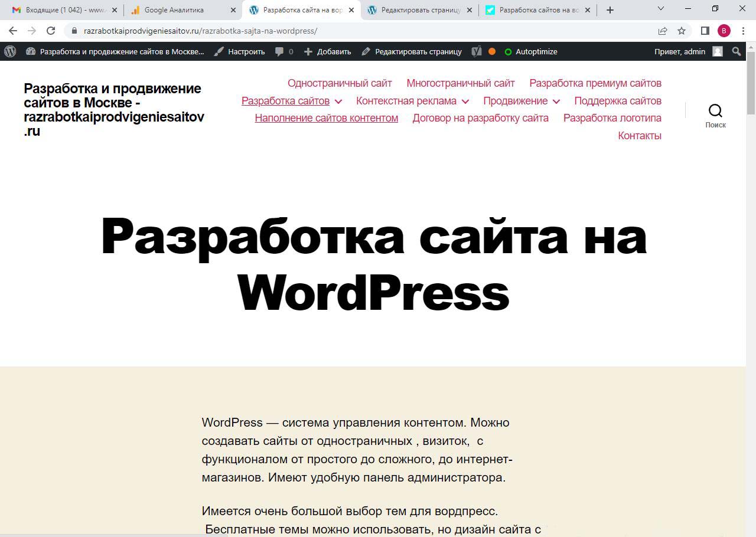This screenshot has width=756, height=537.
Task: Expand the Контекстная реклама submenu
Action: (x=465, y=101)
